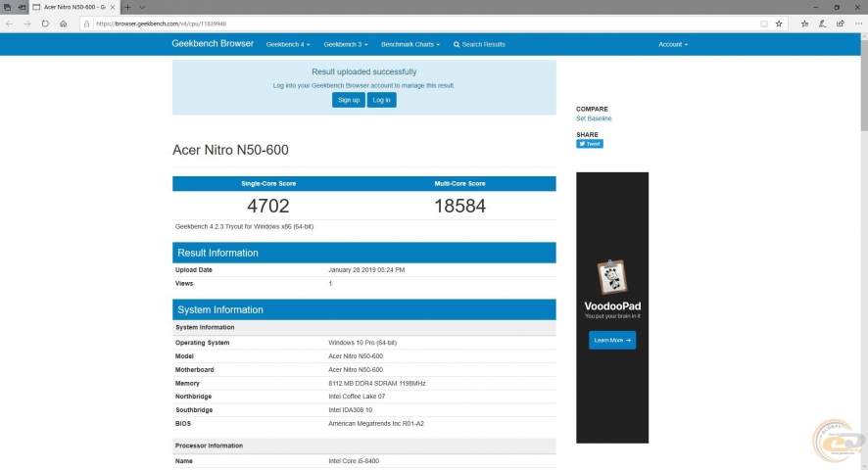Expand the Geekbench 3 dropdown menu
868x470 pixels.
346,44
